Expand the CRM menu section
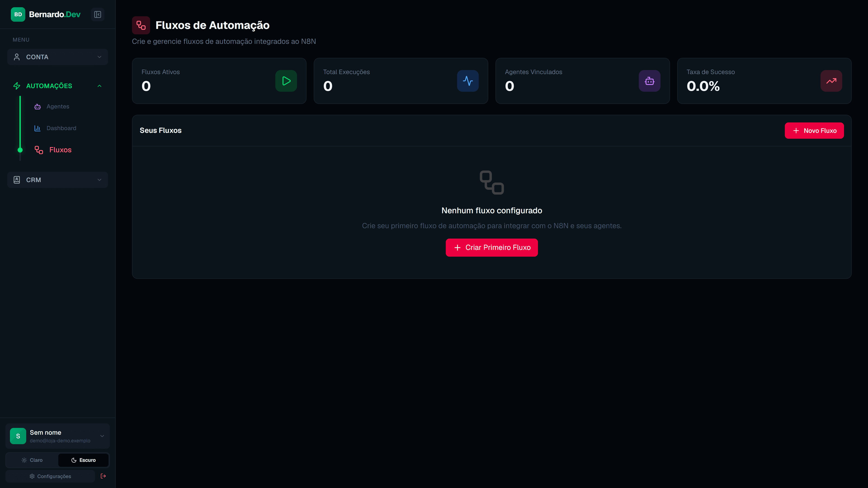This screenshot has width=868, height=488. 58,180
